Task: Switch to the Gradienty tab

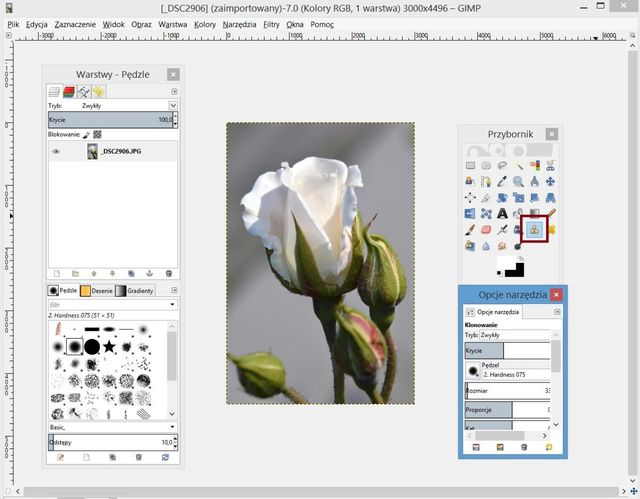Action: [134, 290]
